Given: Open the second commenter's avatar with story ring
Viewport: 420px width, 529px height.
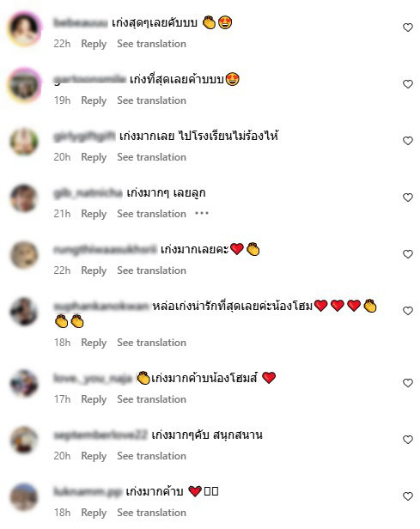Looking at the screenshot, I should point(24,85).
